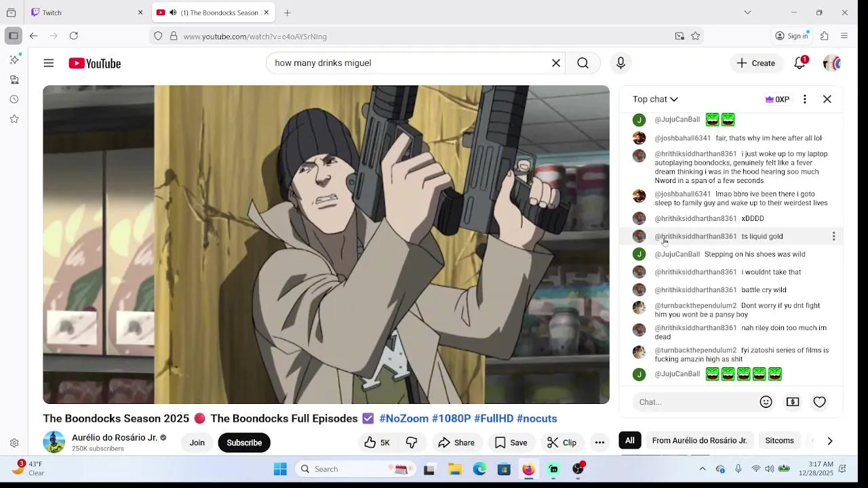Open emoji picker in chat
Image resolution: width=868 pixels, height=488 pixels.
tap(766, 402)
